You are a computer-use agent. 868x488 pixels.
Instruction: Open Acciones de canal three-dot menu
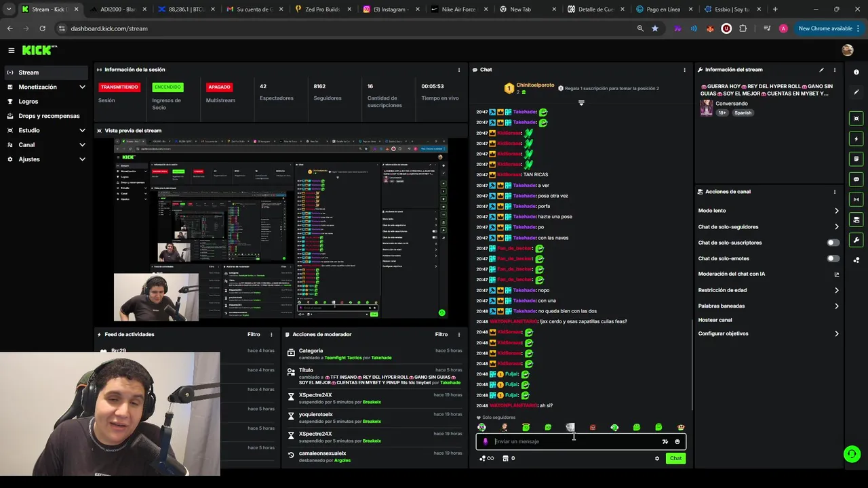834,192
